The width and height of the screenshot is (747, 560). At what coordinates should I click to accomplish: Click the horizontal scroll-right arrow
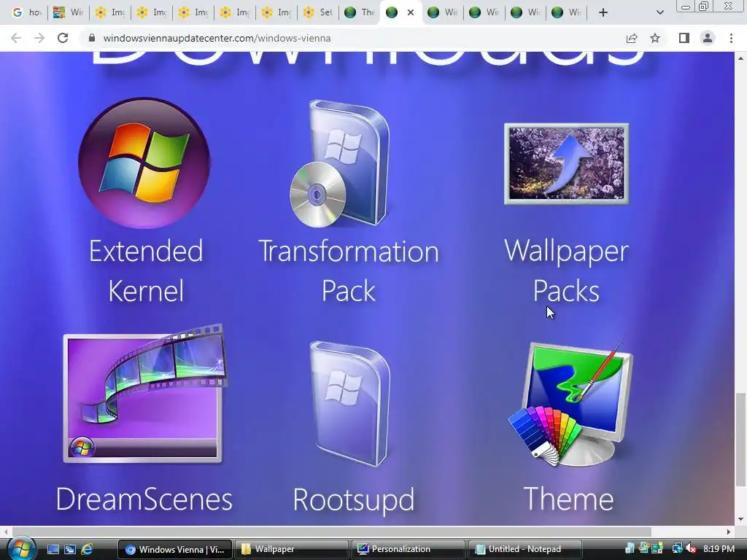729,532
